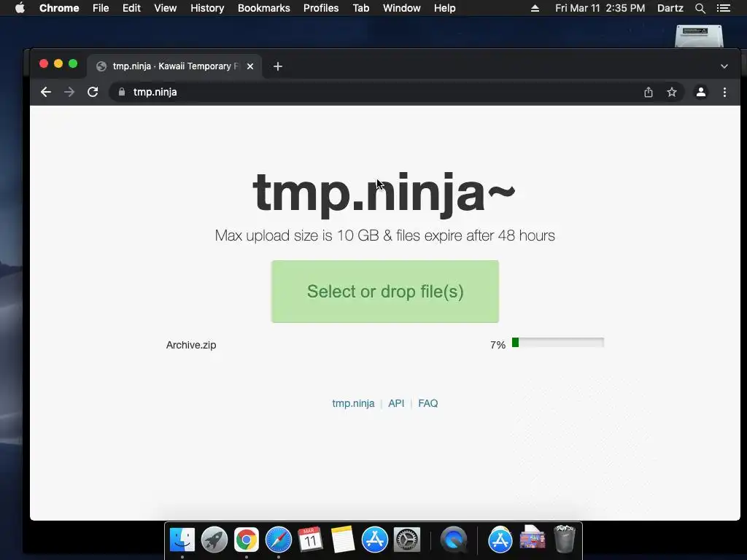This screenshot has height=560, width=747.
Task: Click the Archive.zip upload progress bar
Action: (x=558, y=343)
